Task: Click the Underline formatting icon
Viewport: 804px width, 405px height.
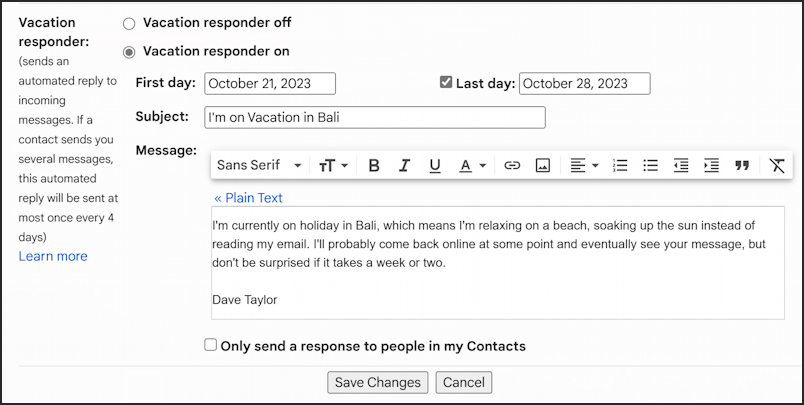Action: click(x=435, y=166)
